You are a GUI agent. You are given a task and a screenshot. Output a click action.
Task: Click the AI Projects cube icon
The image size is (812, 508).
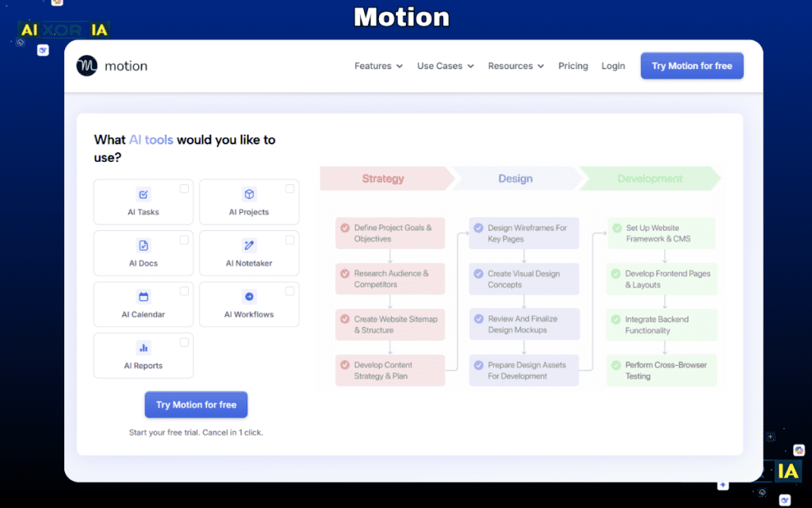249,194
